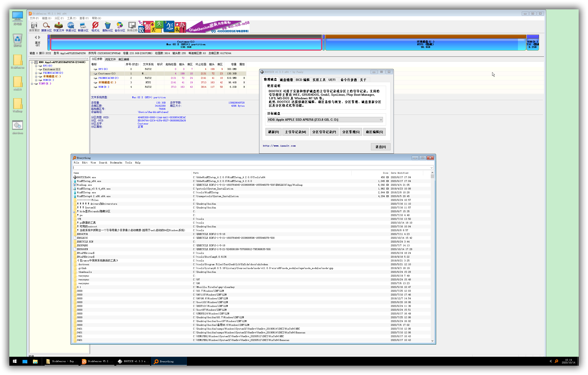Screen dimensions: 588x375
Task: Select the shutdown desktop icon
Action: pos(18,127)
